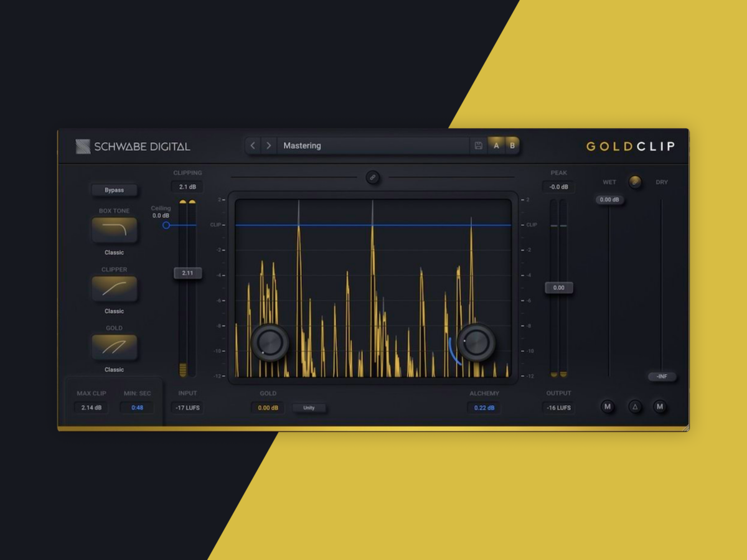Click the output fader handle reading 0.00
Image resolution: width=747 pixels, height=560 pixels.
[559, 287]
